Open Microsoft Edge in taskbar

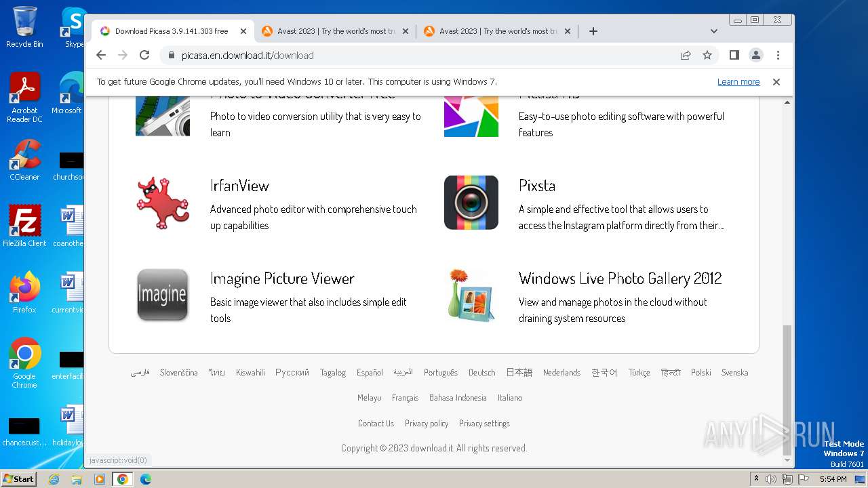point(145,479)
